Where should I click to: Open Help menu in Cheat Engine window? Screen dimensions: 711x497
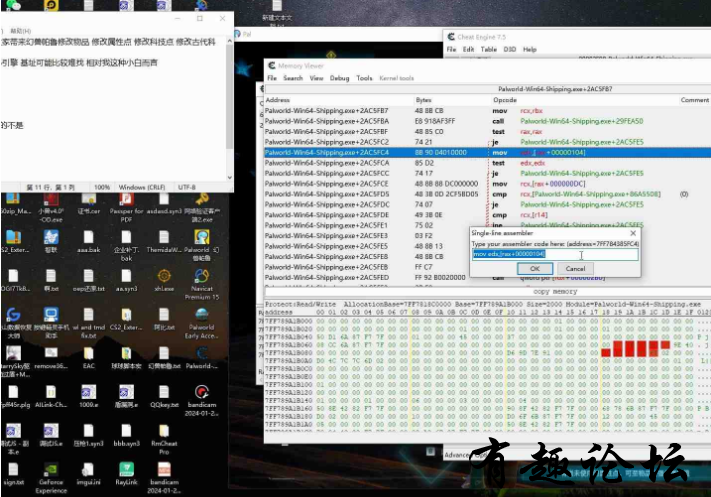[x=530, y=49]
